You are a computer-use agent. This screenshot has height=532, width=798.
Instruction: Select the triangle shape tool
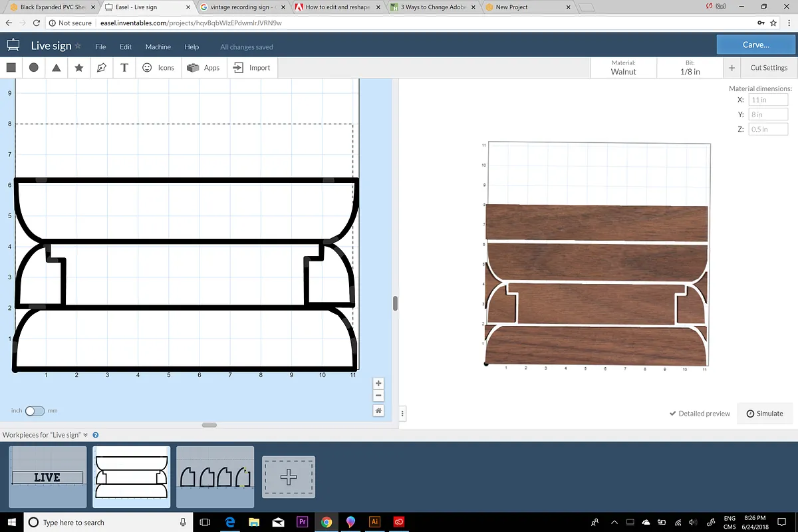point(57,68)
